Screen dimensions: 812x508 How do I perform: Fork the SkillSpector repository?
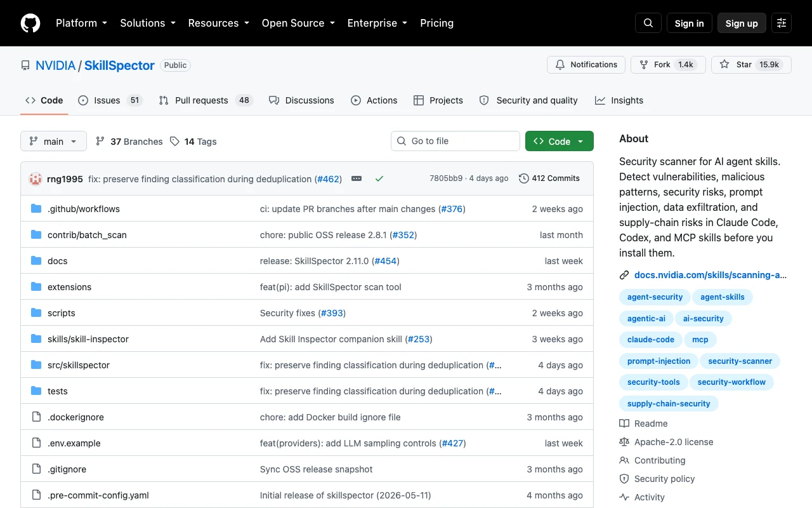tap(668, 65)
